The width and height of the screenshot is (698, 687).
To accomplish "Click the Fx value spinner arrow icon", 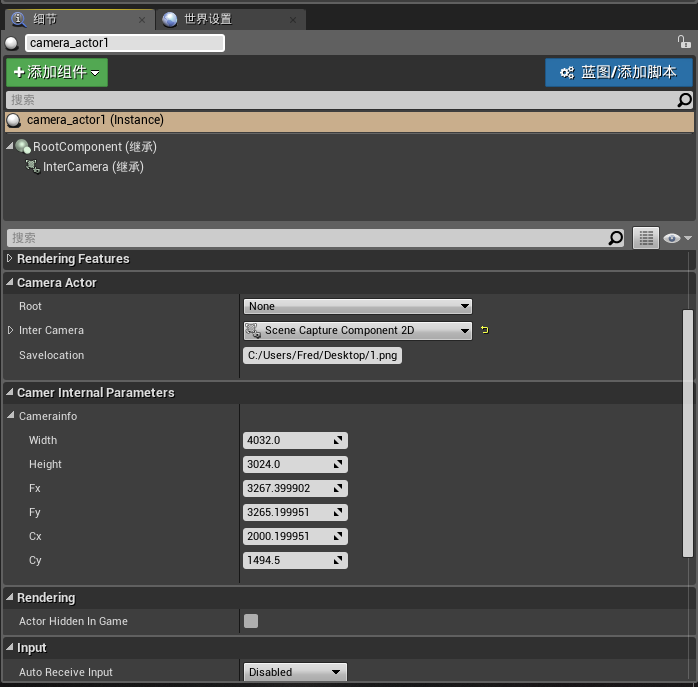I will (339, 488).
